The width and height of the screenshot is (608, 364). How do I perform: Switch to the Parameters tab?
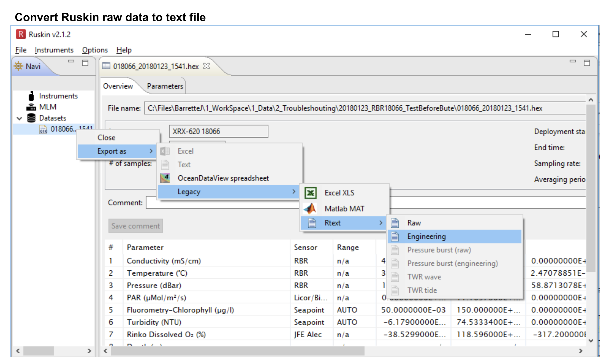[x=165, y=86]
